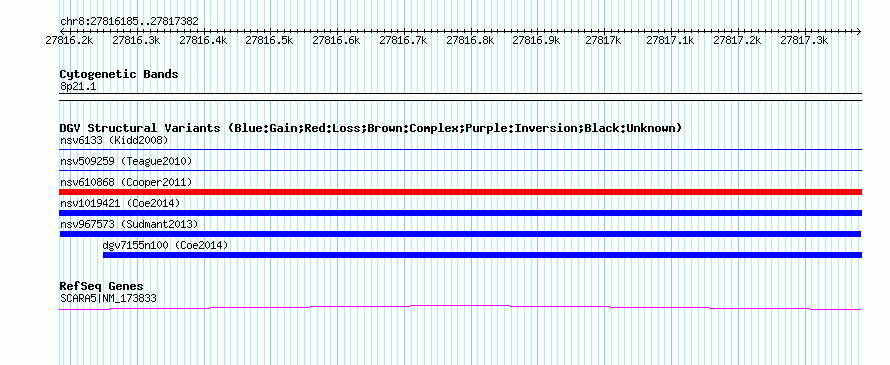890x365 pixels.
Task: Open variant nsv6133 (Kidd2008) label
Action: click(x=114, y=140)
